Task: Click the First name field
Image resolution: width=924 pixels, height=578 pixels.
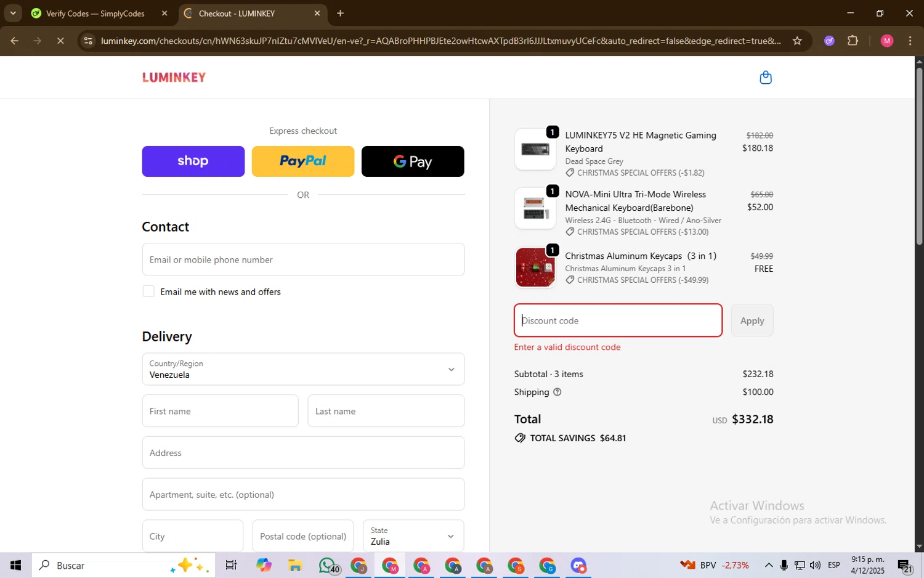Action: tap(220, 411)
